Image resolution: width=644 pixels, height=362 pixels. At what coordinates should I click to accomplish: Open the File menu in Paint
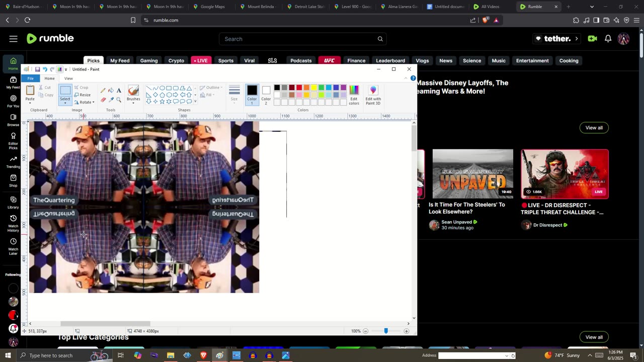(x=31, y=78)
